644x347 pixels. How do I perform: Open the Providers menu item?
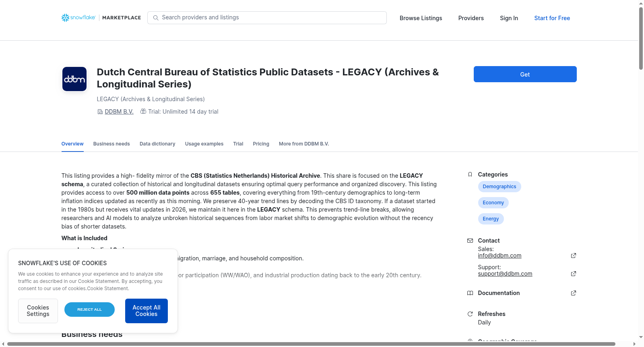point(471,18)
